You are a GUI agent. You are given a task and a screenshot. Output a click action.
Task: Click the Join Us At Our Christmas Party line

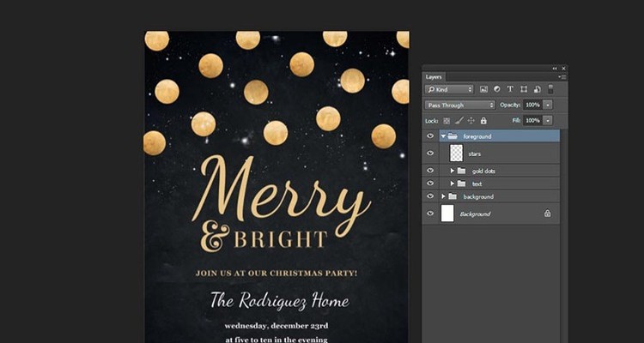click(x=276, y=273)
